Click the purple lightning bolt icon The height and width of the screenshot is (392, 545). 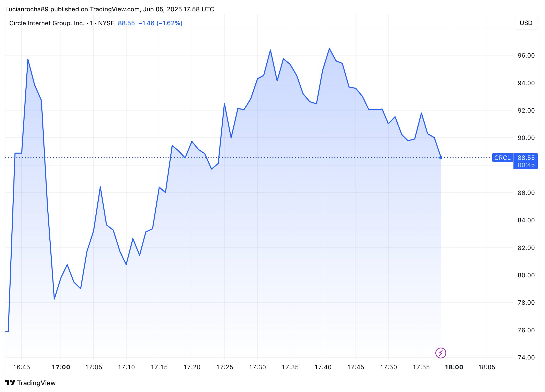pos(441,353)
